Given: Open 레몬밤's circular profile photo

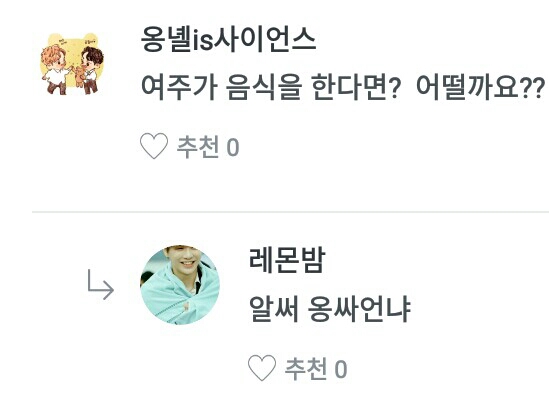Looking at the screenshot, I should [180, 285].
